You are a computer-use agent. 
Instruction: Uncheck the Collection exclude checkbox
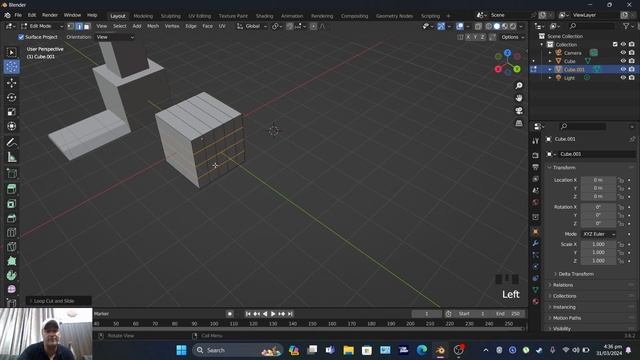pos(615,44)
